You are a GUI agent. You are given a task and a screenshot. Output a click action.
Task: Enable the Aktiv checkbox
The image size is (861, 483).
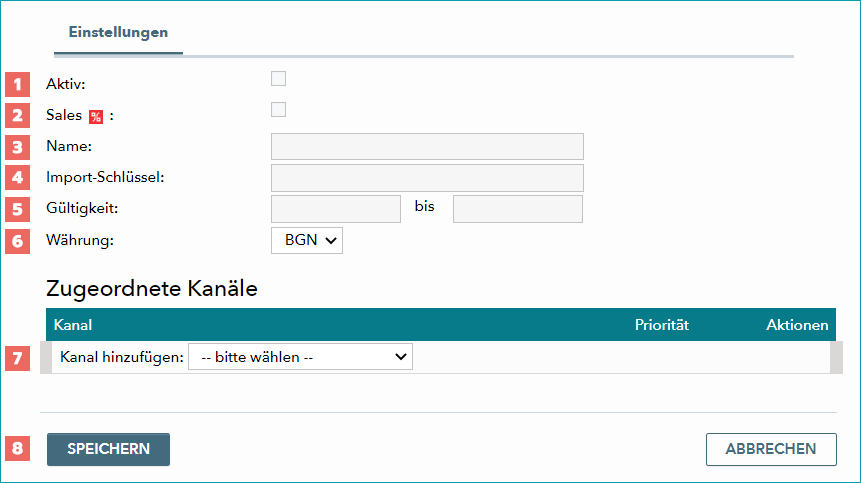click(278, 78)
